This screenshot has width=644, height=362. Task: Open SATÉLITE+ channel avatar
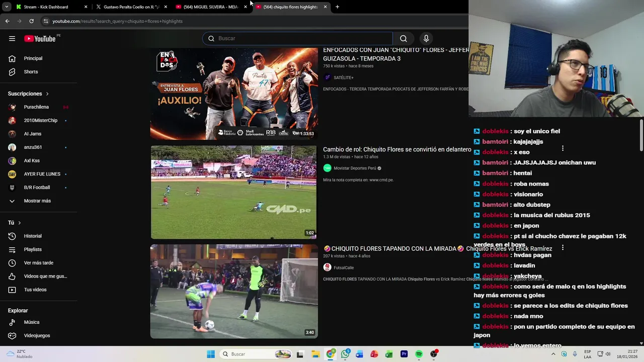(327, 77)
